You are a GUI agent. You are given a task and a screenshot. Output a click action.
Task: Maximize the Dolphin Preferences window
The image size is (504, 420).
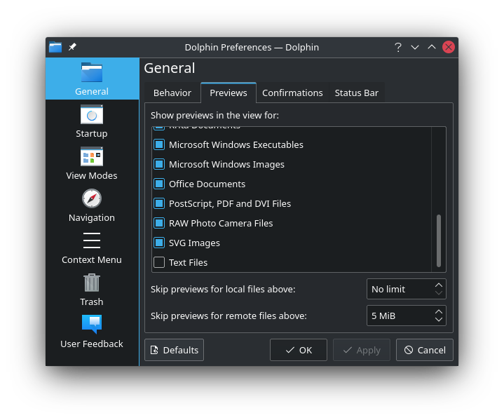(x=432, y=47)
